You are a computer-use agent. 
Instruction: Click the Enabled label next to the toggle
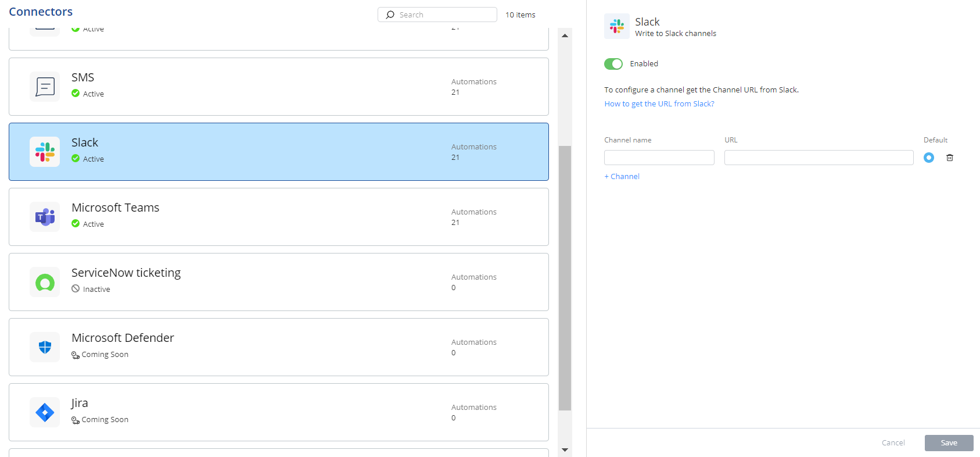[x=644, y=64]
